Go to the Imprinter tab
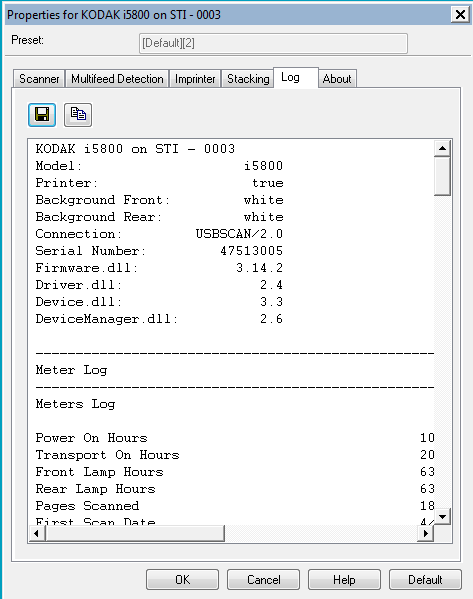This screenshot has height=599, width=473. click(x=195, y=79)
